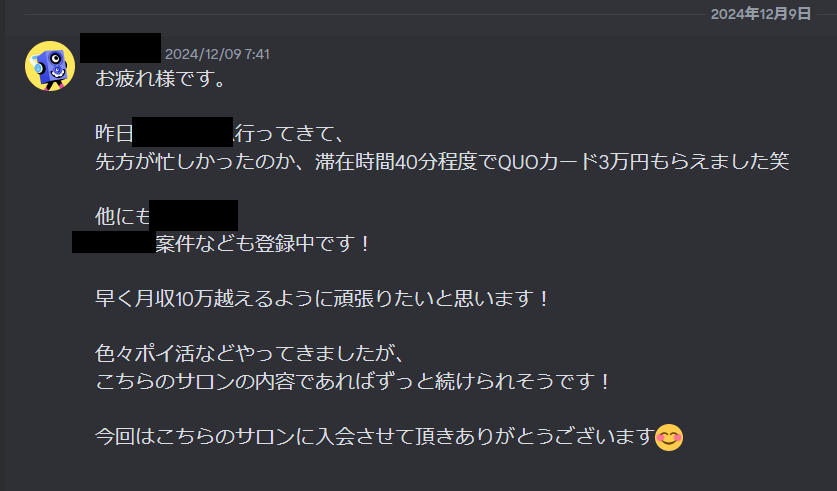
Task: Click the redacted block after 他にも
Action: pyautogui.click(x=194, y=215)
